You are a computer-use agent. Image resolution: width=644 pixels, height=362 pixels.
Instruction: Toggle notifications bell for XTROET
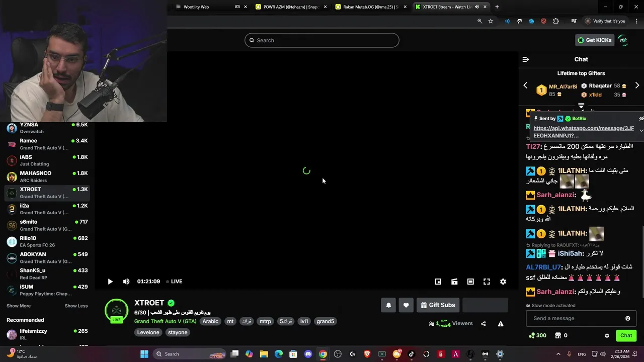click(388, 305)
